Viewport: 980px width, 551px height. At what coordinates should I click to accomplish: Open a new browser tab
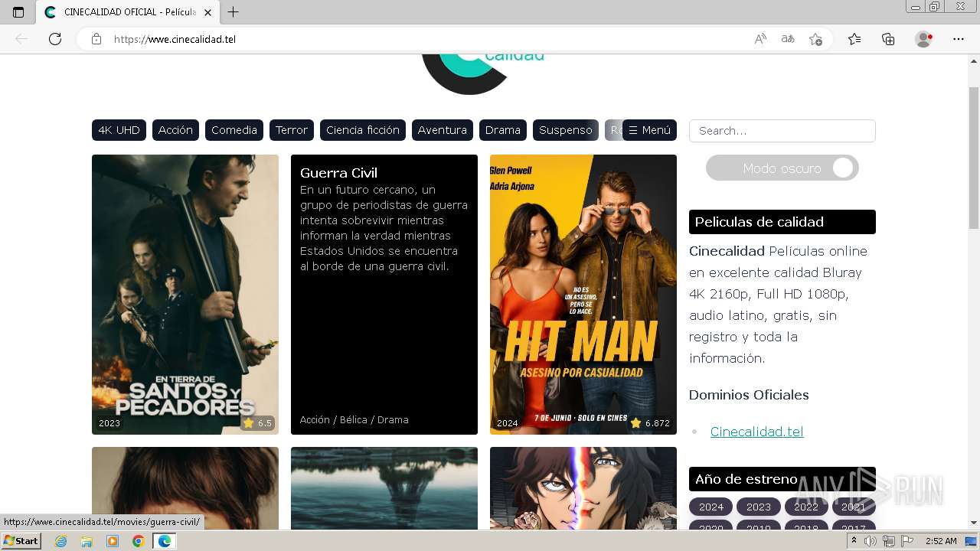[234, 12]
